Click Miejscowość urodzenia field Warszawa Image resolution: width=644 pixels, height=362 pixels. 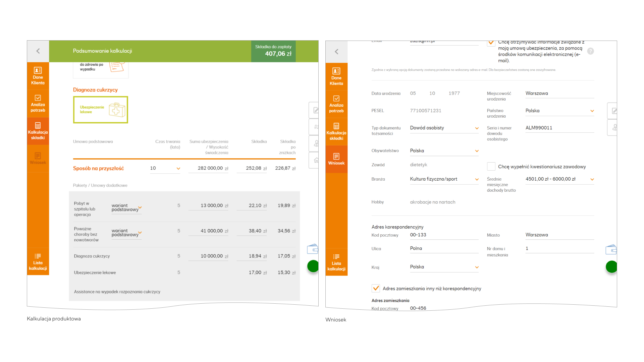coord(560,94)
